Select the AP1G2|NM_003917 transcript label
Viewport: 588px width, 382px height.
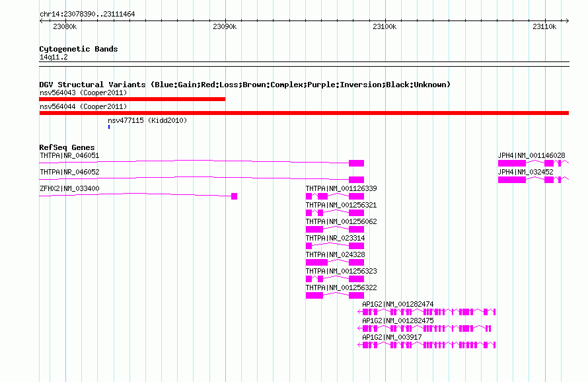392,337
